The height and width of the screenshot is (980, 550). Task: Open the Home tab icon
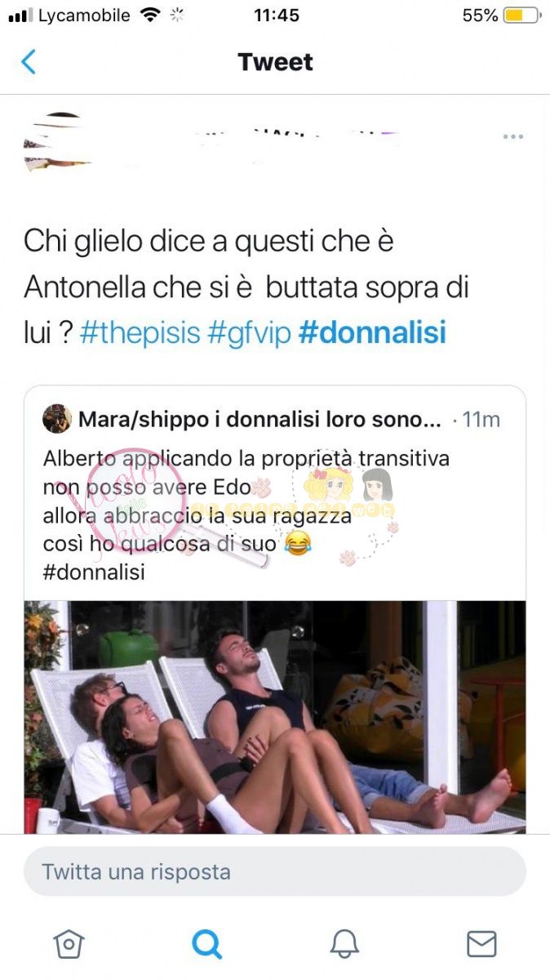(69, 944)
